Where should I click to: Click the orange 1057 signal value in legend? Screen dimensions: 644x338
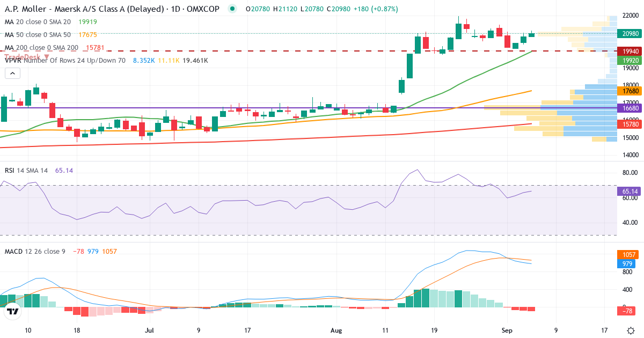tap(109, 251)
